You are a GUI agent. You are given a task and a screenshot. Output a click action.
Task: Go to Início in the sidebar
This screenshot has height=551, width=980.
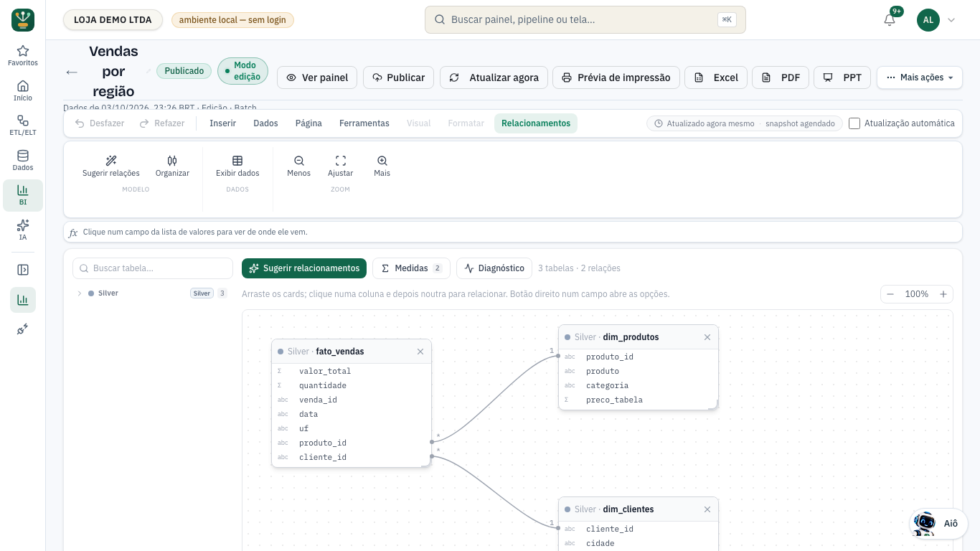coord(23,91)
